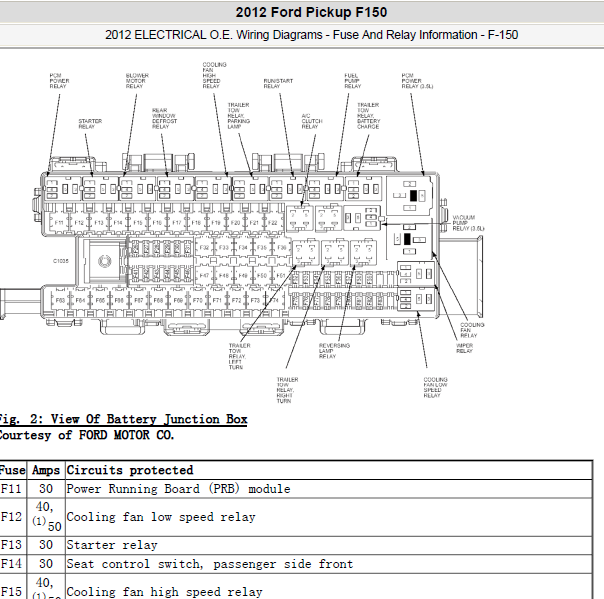Viewport: 604px width, 599px height.
Task: Click fuse F22 in the diagram
Action: [x=272, y=223]
